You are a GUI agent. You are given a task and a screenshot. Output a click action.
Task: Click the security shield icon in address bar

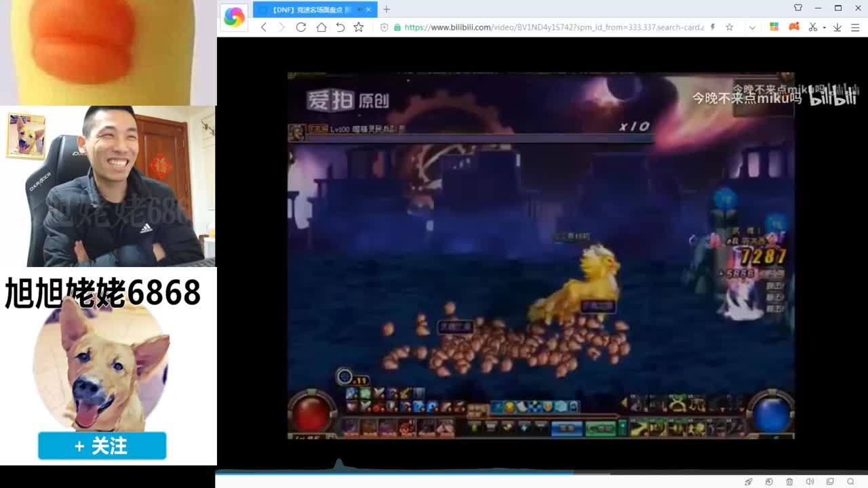(x=384, y=27)
